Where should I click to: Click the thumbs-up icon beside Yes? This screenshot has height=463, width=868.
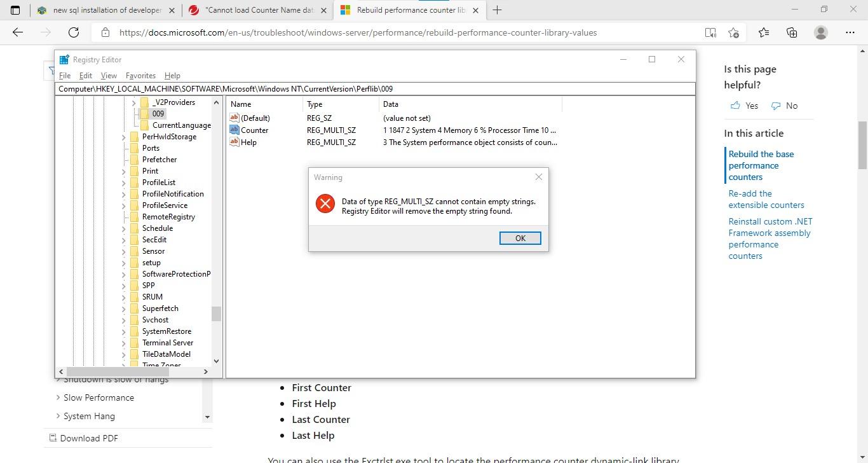tap(735, 106)
